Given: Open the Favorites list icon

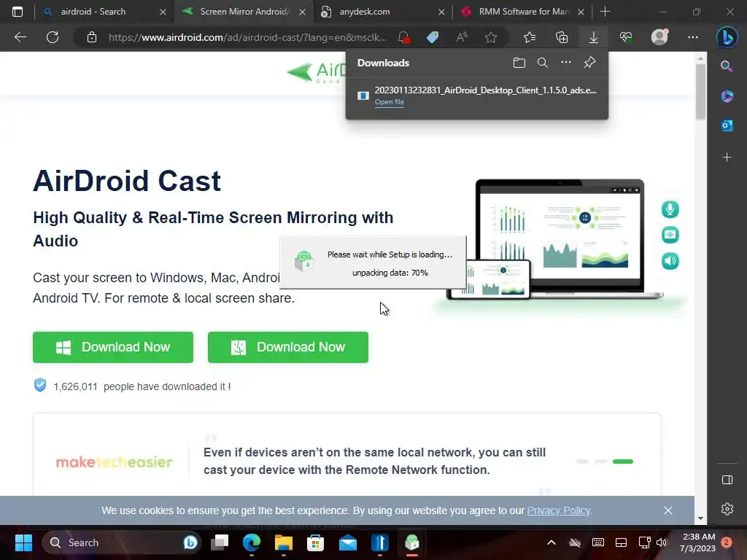Looking at the screenshot, I should click(530, 37).
